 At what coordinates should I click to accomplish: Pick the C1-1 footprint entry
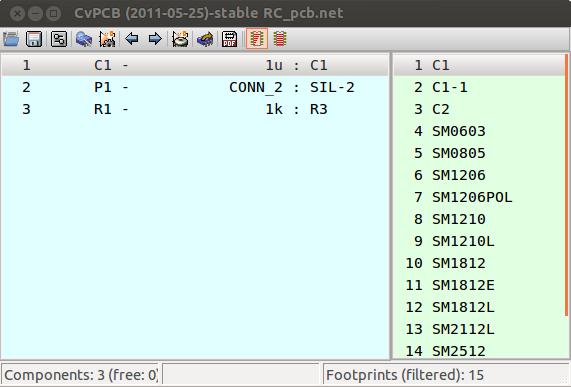click(479, 87)
